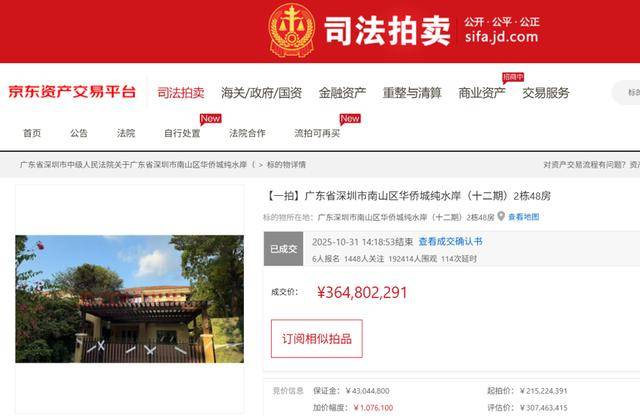Open the 查看成交确认书 link
Screen dimensions: 640x416
(x=451, y=242)
